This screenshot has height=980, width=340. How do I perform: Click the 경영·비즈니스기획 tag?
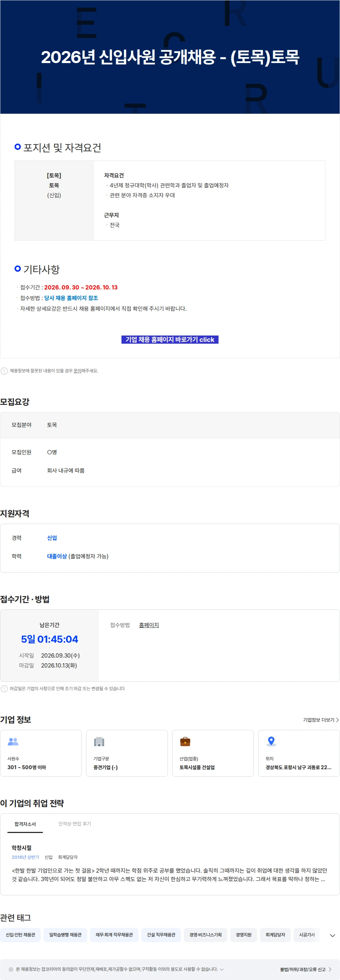click(x=205, y=935)
